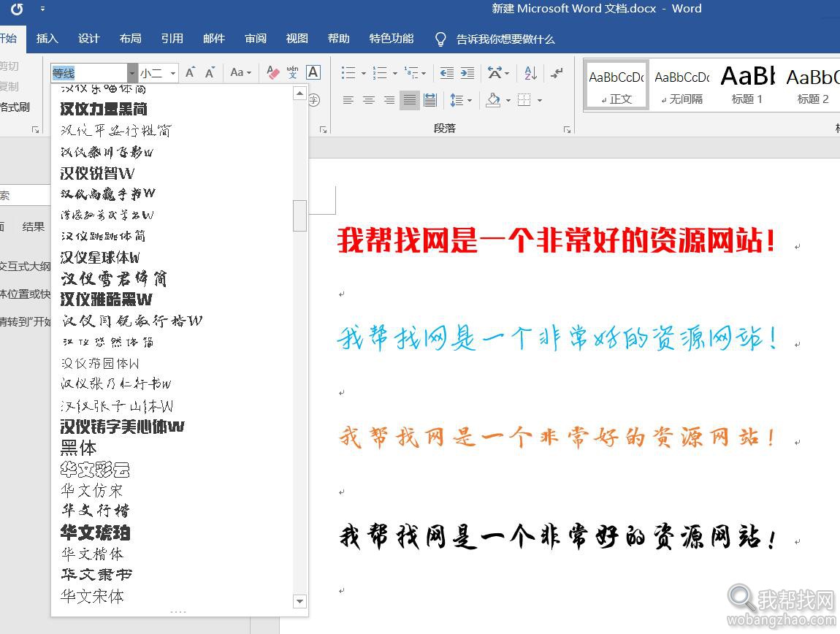Open the 邮件 tab
The image size is (840, 634).
pyautogui.click(x=214, y=39)
